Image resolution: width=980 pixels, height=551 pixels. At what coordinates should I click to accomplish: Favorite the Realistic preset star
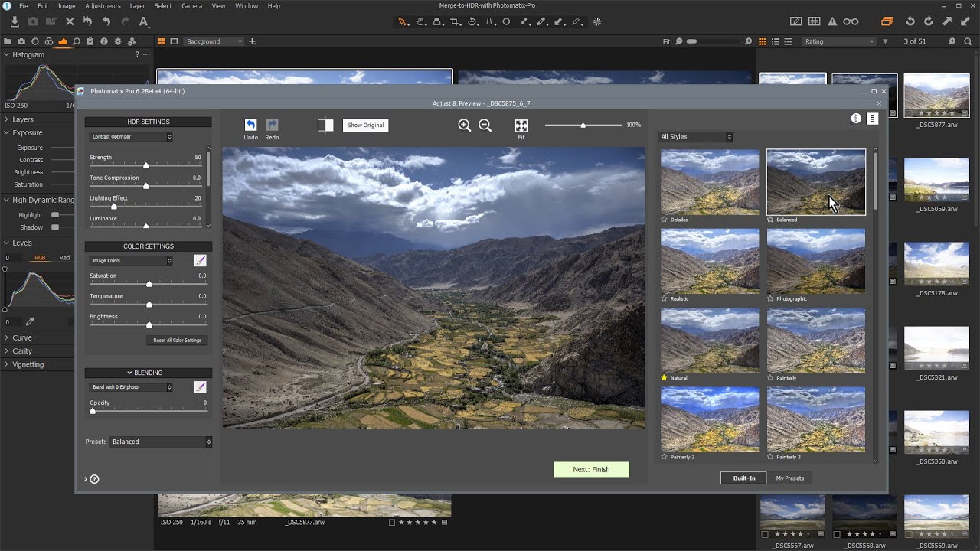(665, 298)
